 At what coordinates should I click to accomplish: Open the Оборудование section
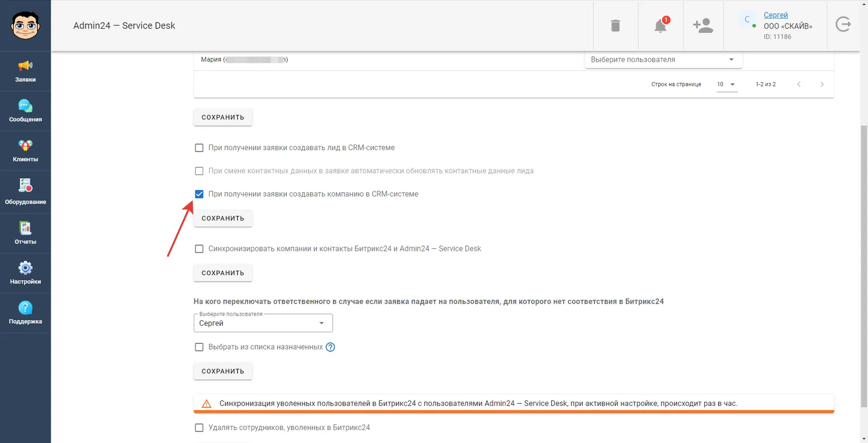click(25, 192)
